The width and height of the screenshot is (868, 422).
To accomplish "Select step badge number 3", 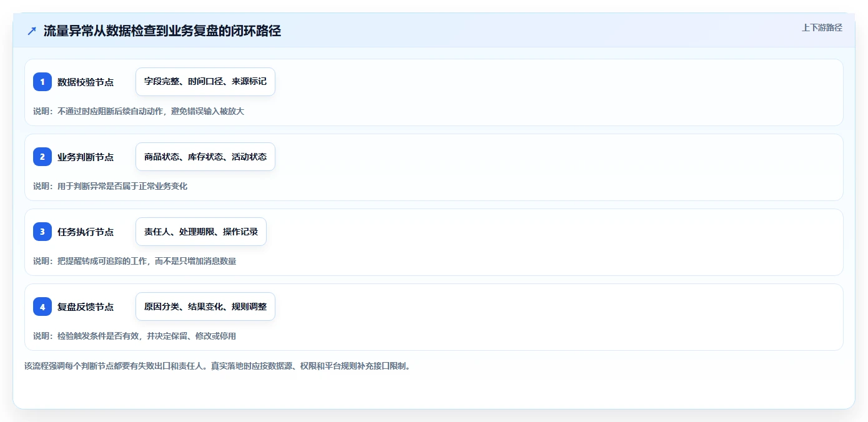I will coord(42,232).
